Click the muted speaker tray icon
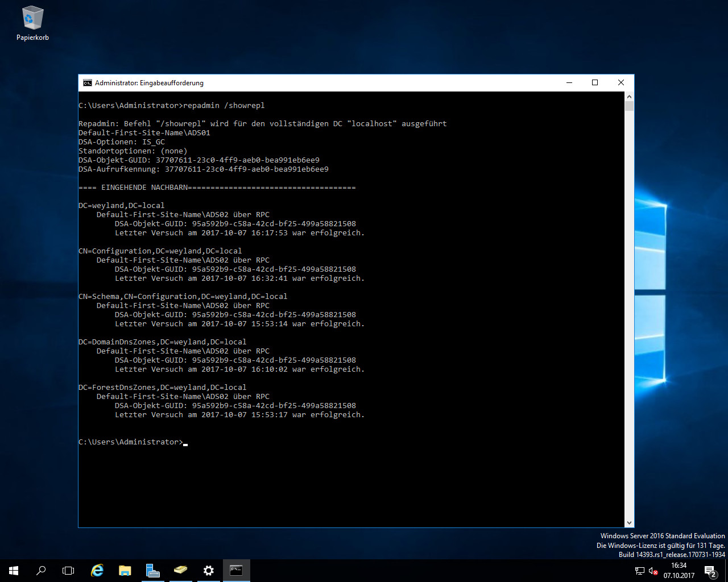 653,571
